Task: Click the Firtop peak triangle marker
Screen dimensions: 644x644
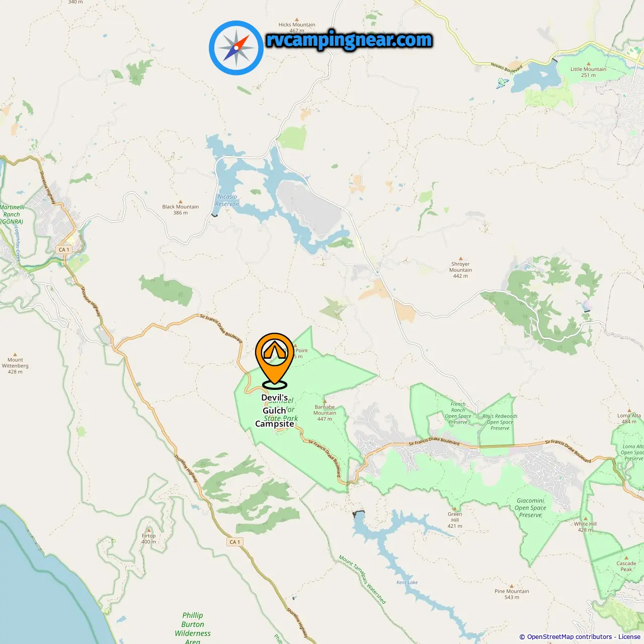Action: coord(149,530)
